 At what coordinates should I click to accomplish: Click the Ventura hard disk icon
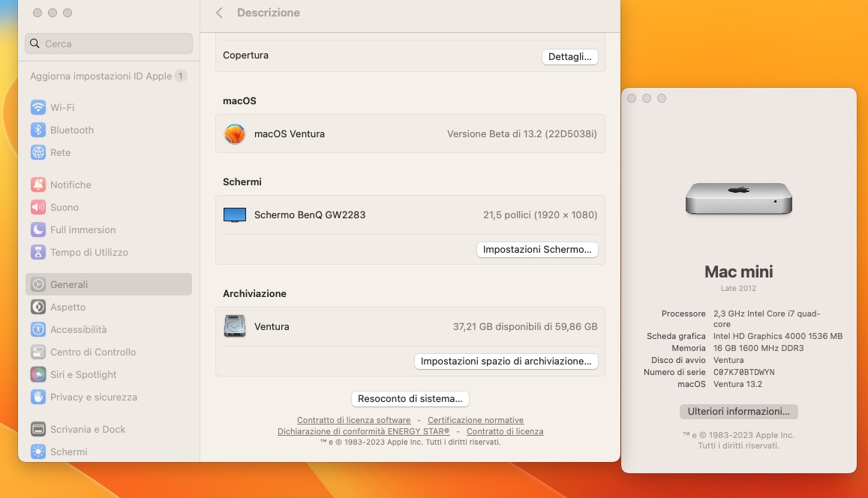[x=235, y=326]
